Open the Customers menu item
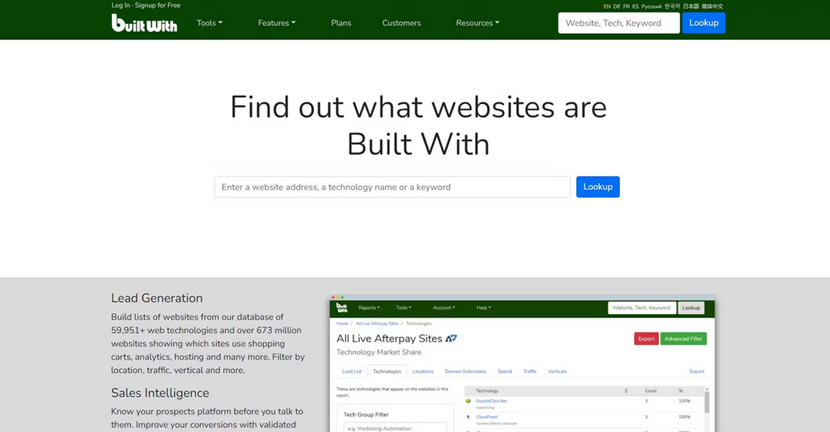Screen dimensions: 830x432 point(401,23)
